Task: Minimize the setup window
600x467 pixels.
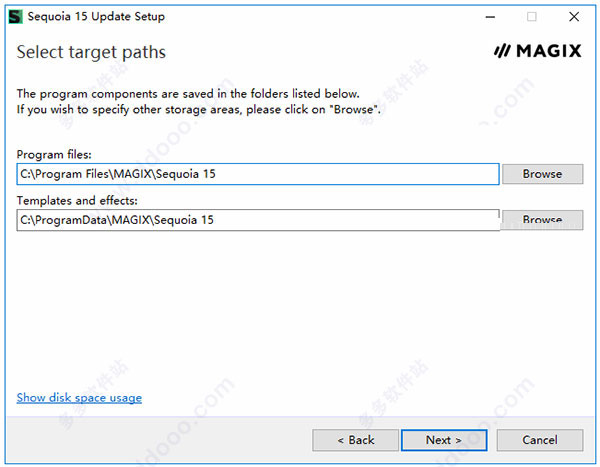Action: [x=490, y=17]
